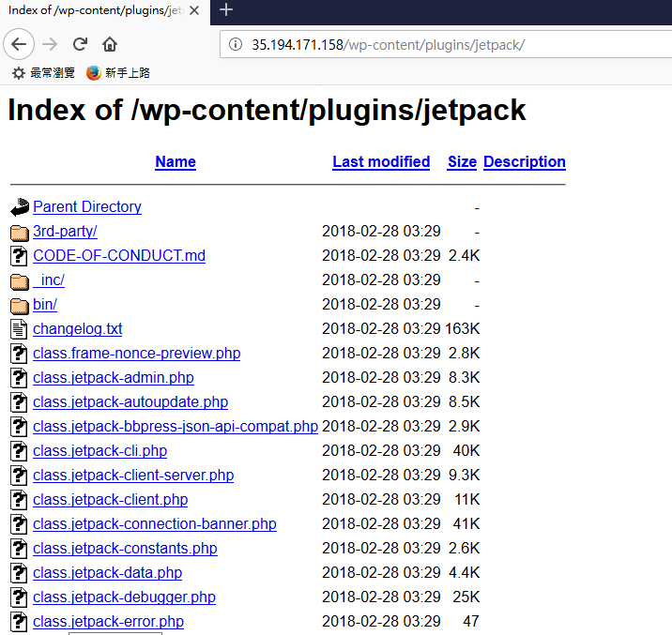Screen dimensions: 672x635
Task: Click the folder icon beside 3rd-party/
Action: pos(20,233)
